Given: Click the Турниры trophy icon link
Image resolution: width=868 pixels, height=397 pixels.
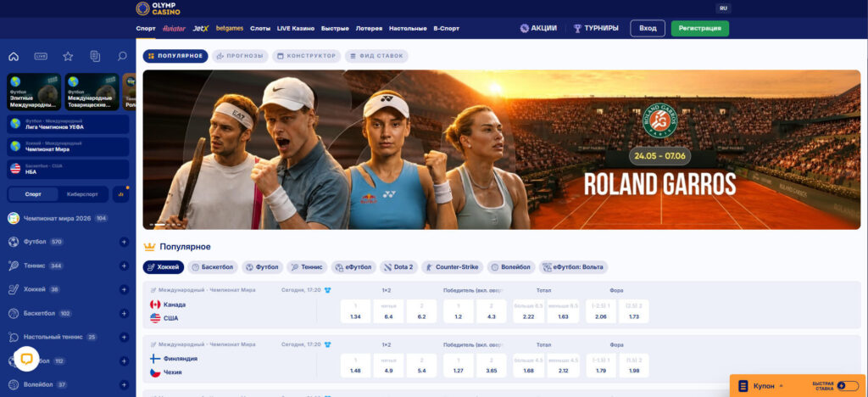Looking at the screenshot, I should pyautogui.click(x=596, y=28).
